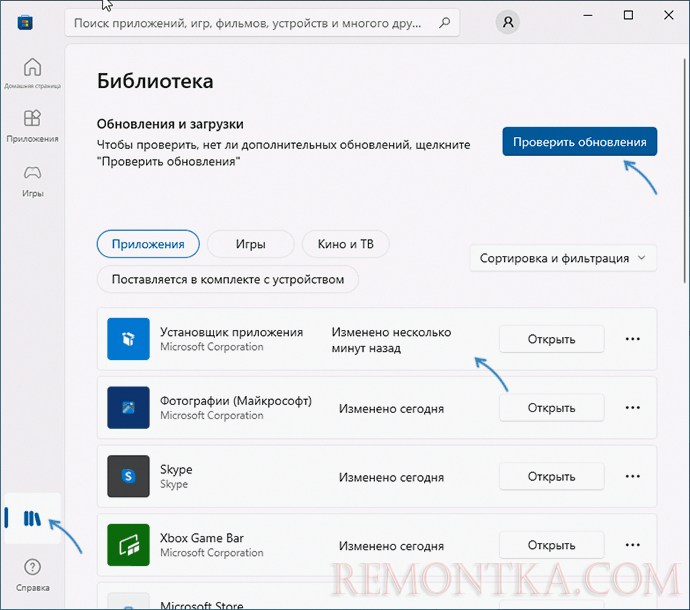Open more options for Фотографии (Майкрософт)
Screen dimensions: 690x610
[x=633, y=408]
